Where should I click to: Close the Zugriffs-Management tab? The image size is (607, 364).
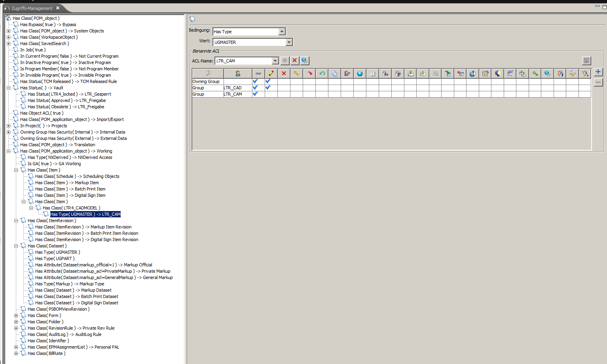point(58,8)
